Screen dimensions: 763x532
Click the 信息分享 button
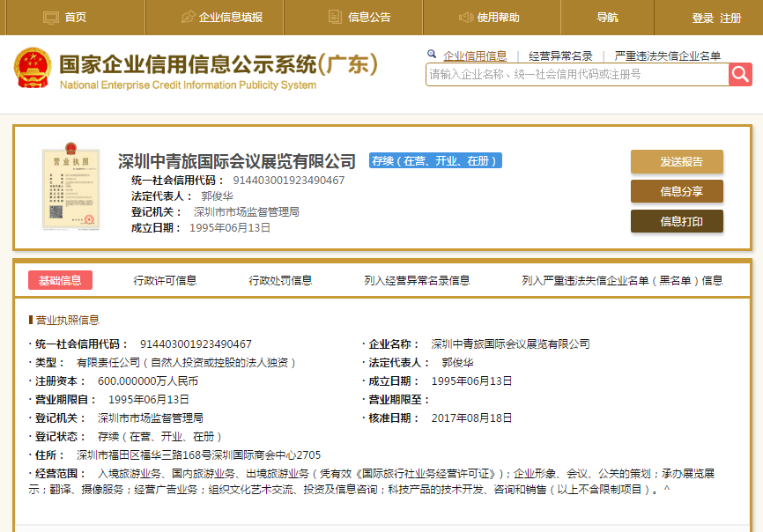(677, 191)
